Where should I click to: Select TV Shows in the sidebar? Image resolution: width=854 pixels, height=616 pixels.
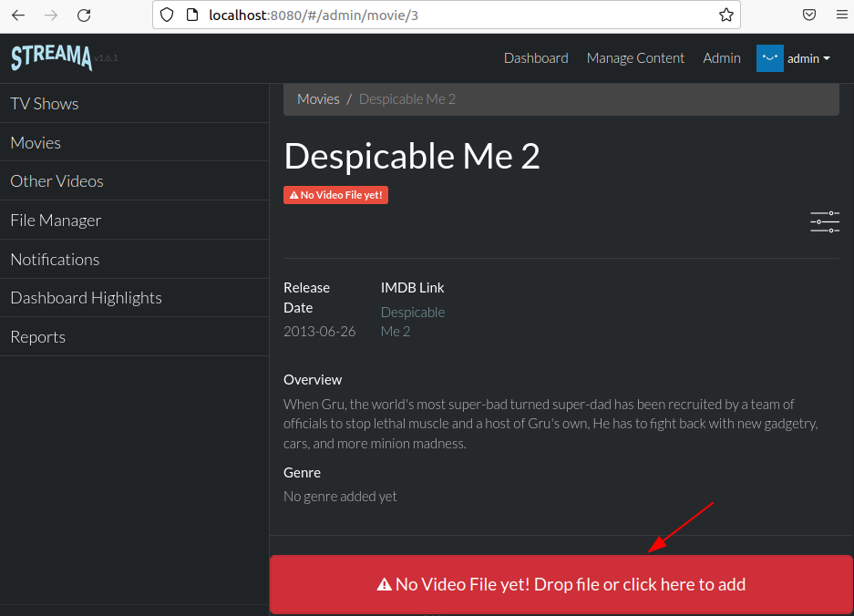click(x=135, y=104)
